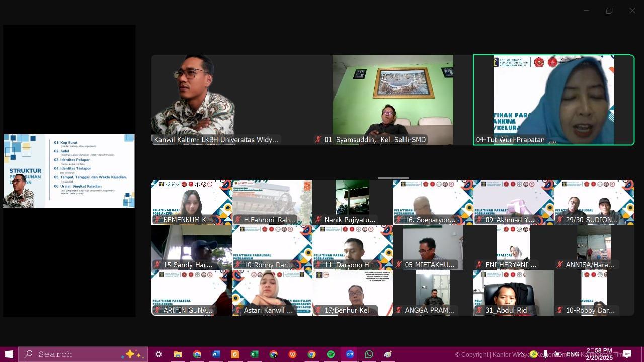Image resolution: width=644 pixels, height=362 pixels.
Task: Click the '03. Identitas Pelapor' line on the slide
Action: coord(72,160)
